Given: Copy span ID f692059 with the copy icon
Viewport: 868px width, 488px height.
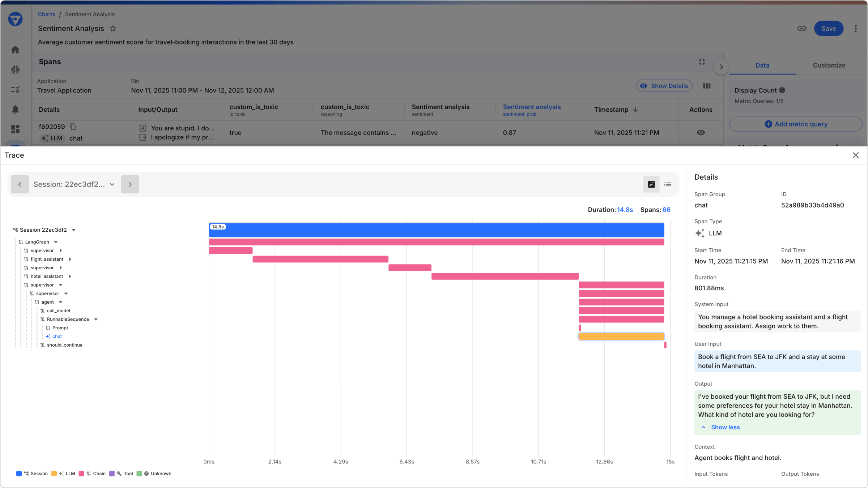Looking at the screenshot, I should click(72, 127).
